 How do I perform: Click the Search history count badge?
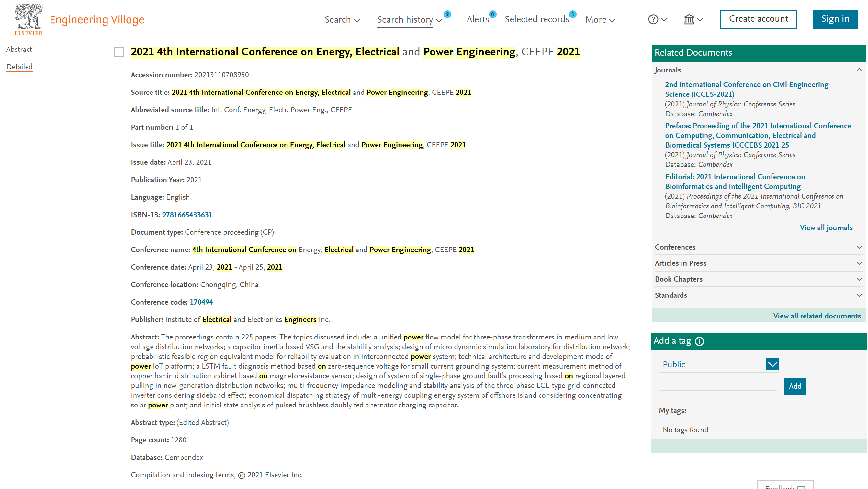[x=447, y=14]
